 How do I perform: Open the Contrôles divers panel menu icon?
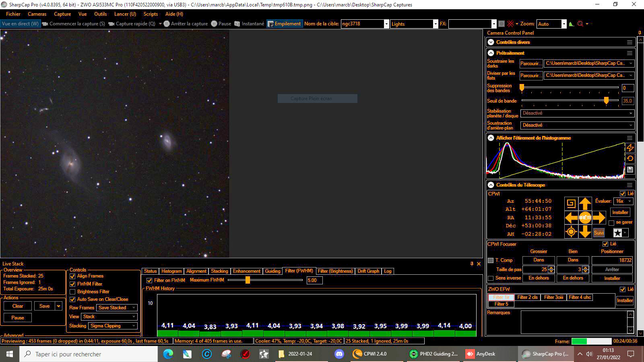pos(630,42)
